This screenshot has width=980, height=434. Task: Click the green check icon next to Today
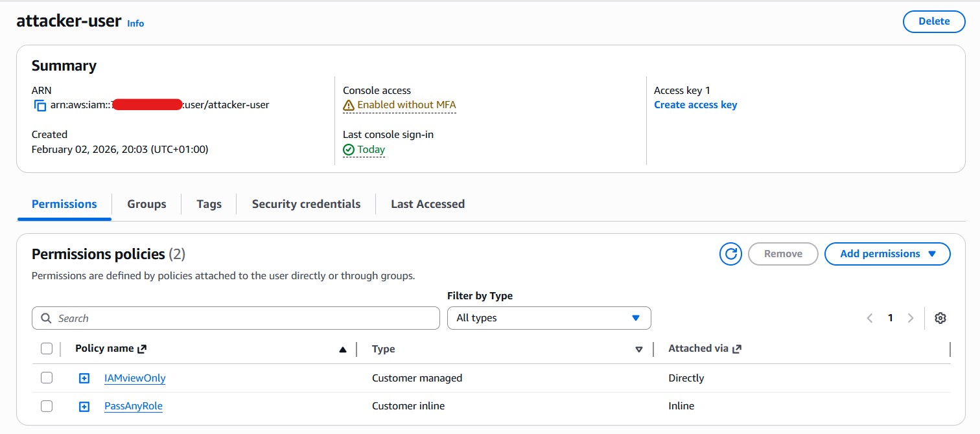(x=349, y=149)
